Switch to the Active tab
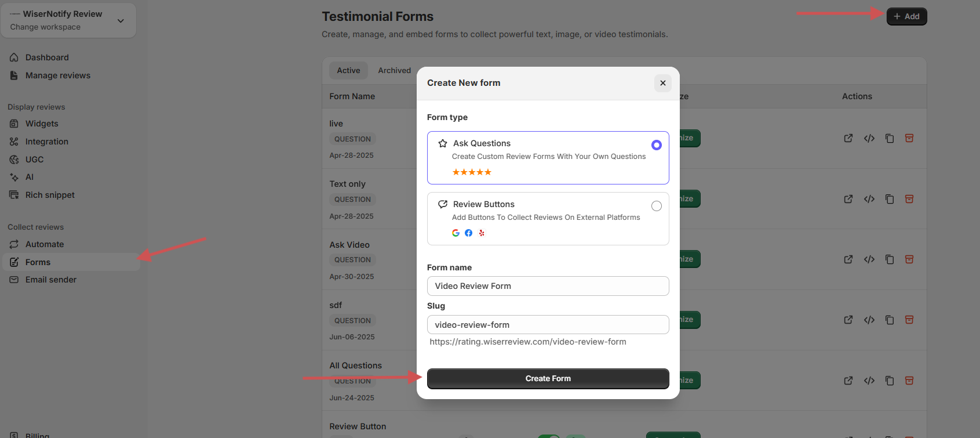The image size is (980, 438). [x=348, y=70]
